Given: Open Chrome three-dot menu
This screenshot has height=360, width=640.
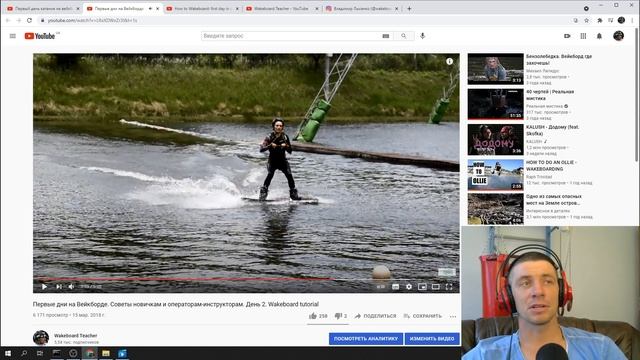Looking at the screenshot, I should [633, 20].
